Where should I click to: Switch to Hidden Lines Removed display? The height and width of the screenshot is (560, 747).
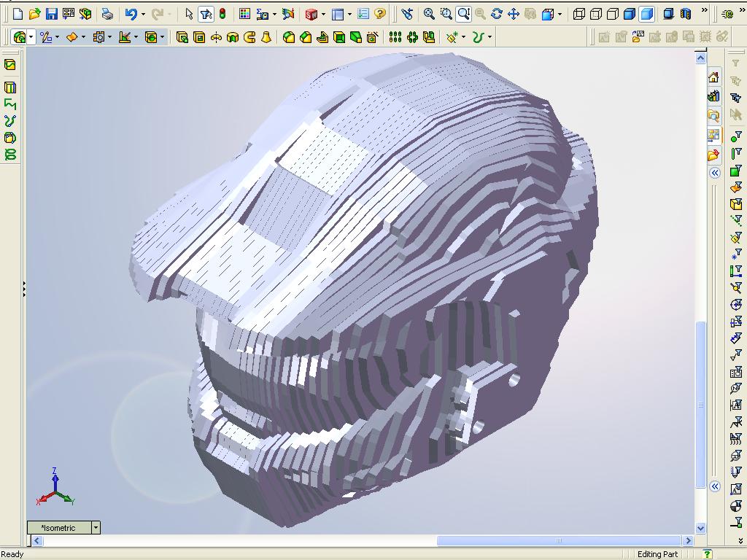613,15
